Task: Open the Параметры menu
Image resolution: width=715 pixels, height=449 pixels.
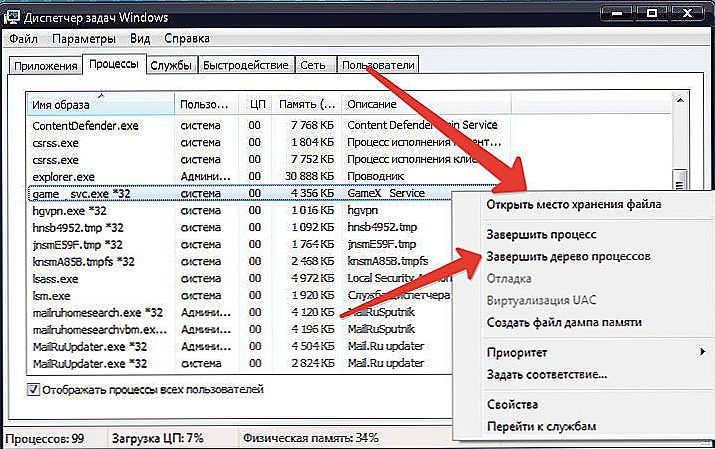Action: [x=84, y=39]
